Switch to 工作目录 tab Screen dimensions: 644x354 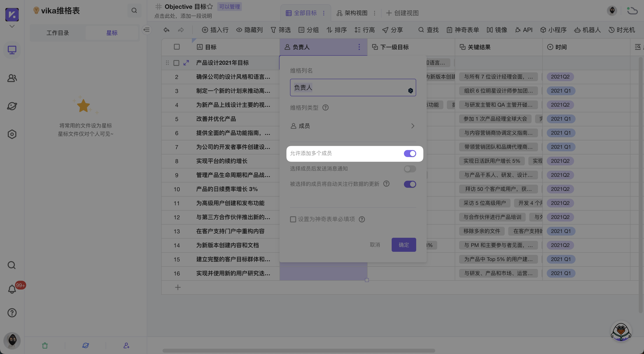[57, 33]
